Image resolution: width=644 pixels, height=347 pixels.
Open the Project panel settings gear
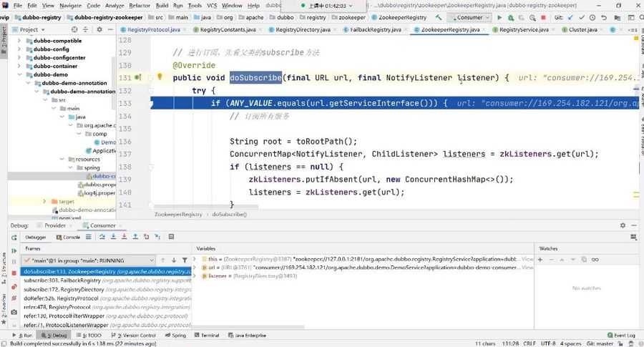99,29
